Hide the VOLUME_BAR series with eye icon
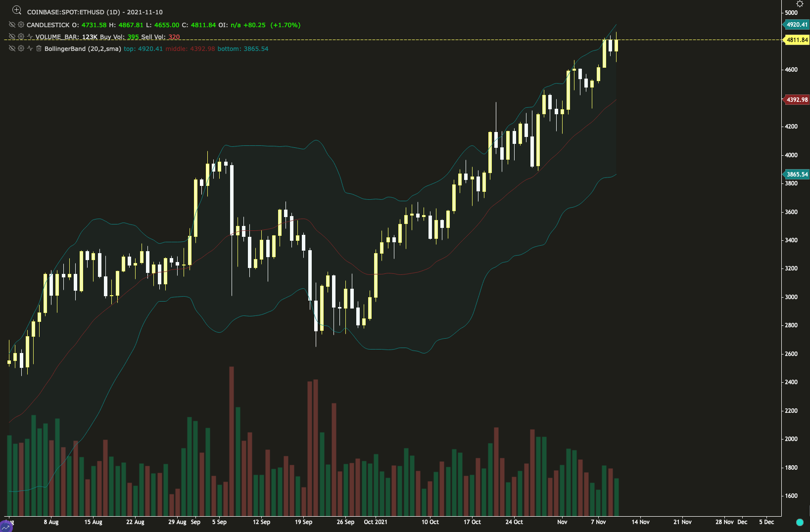The image size is (810, 532). 12,37
